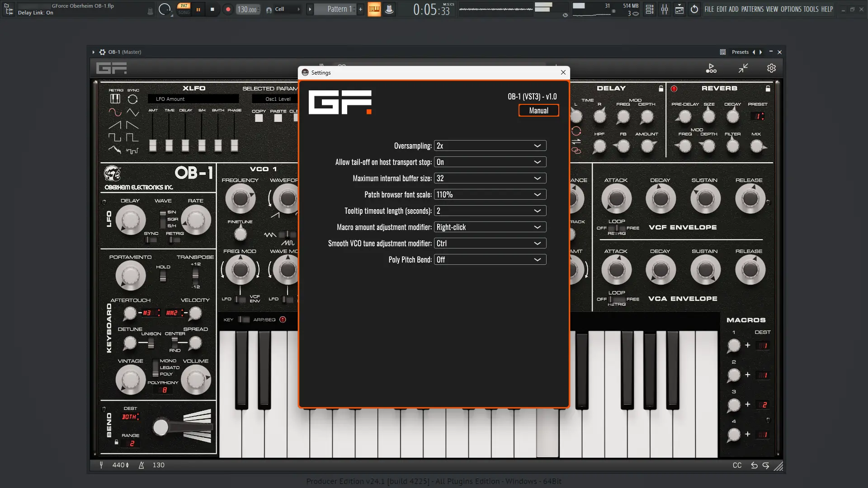
Task: Click the settings gear in the OB-1 plugin header
Action: [771, 68]
